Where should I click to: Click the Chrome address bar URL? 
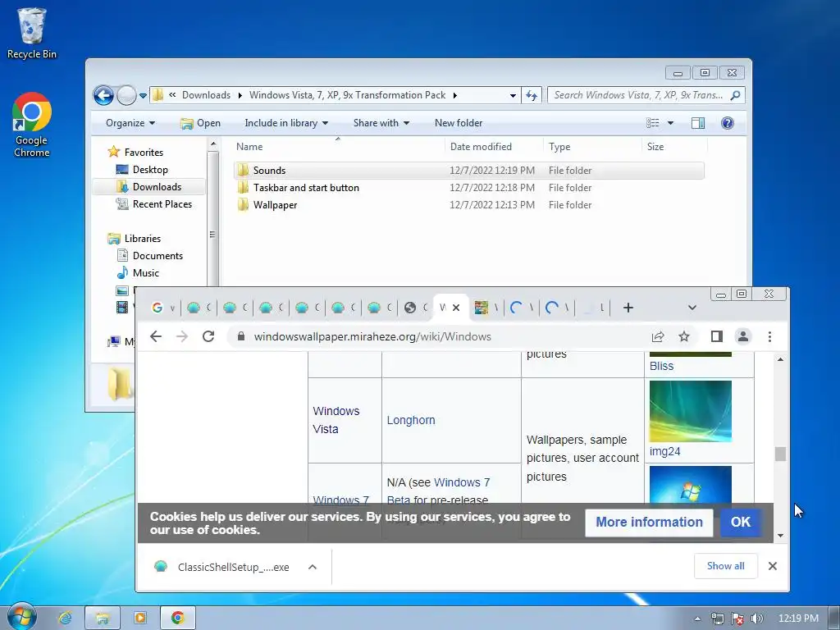tap(372, 336)
